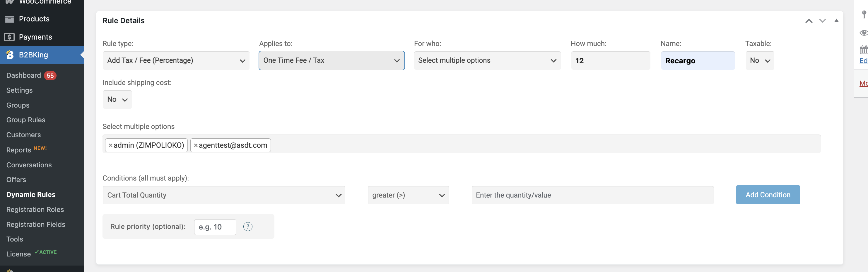Click the Name field containing Recargo
Viewport: 868px width, 272px height.
click(698, 61)
